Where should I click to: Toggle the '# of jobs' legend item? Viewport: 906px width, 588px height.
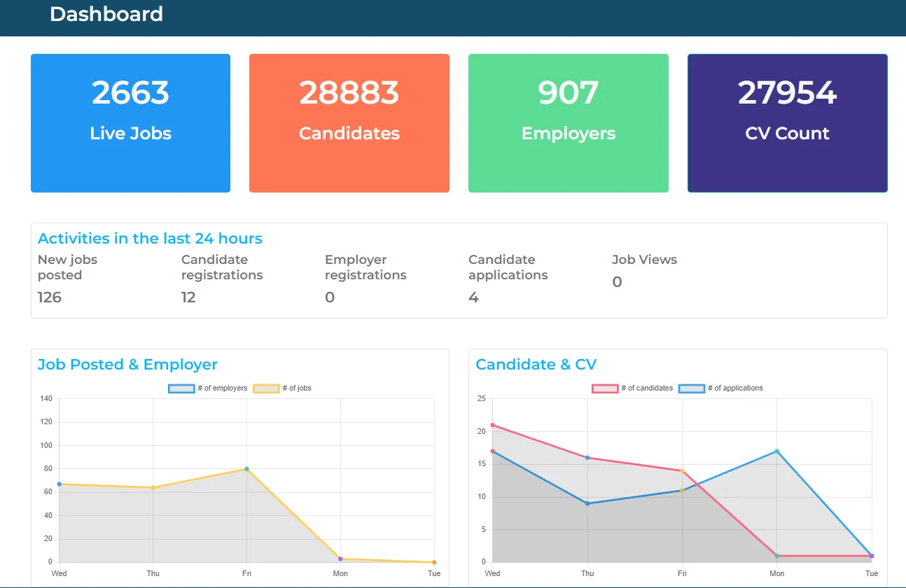pos(282,388)
